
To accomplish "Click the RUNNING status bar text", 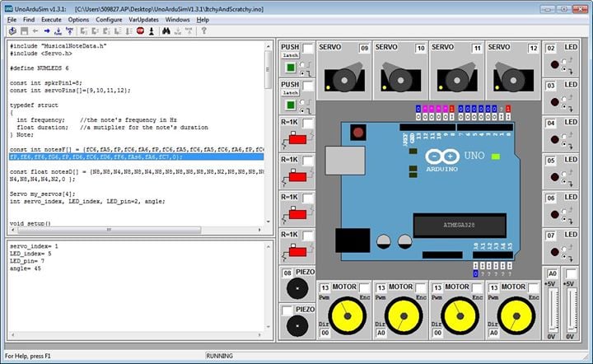I will click(219, 356).
